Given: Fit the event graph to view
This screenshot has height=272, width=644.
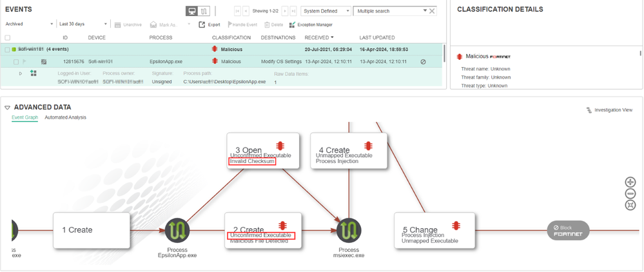Looking at the screenshot, I should click(630, 205).
